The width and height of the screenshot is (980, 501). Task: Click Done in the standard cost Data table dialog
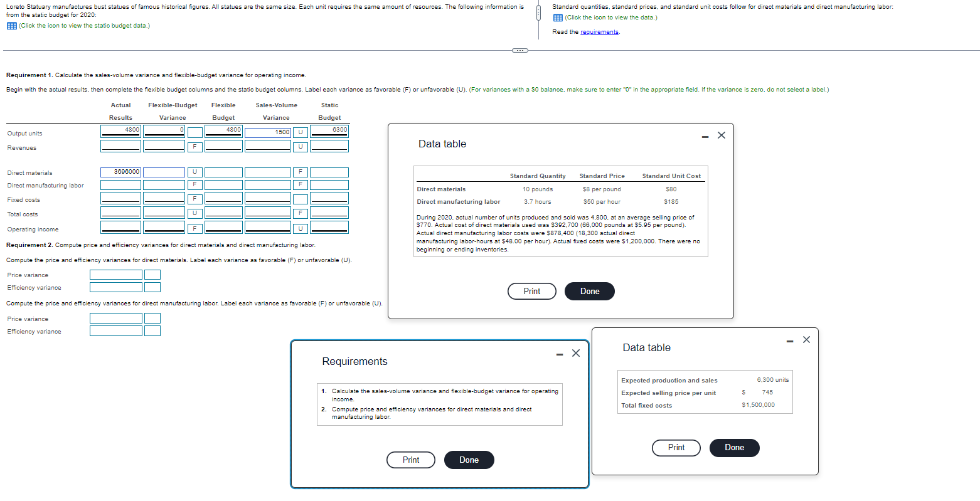tap(590, 292)
